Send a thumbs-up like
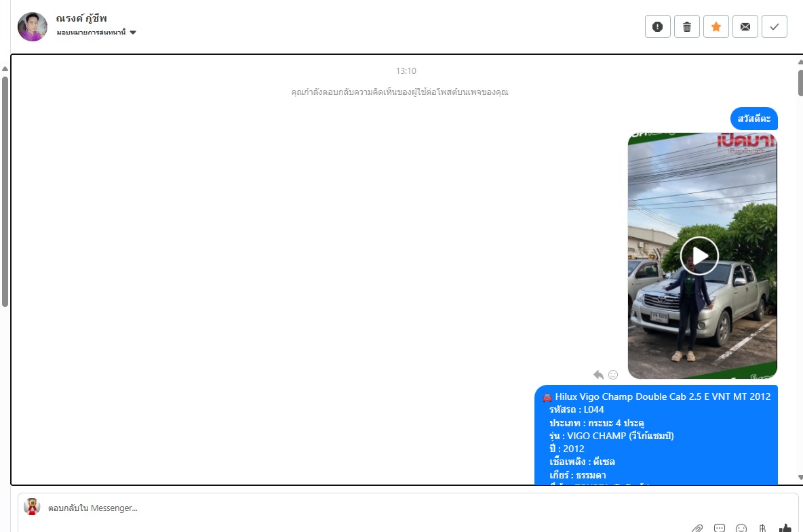The width and height of the screenshot is (803, 532). (785, 528)
